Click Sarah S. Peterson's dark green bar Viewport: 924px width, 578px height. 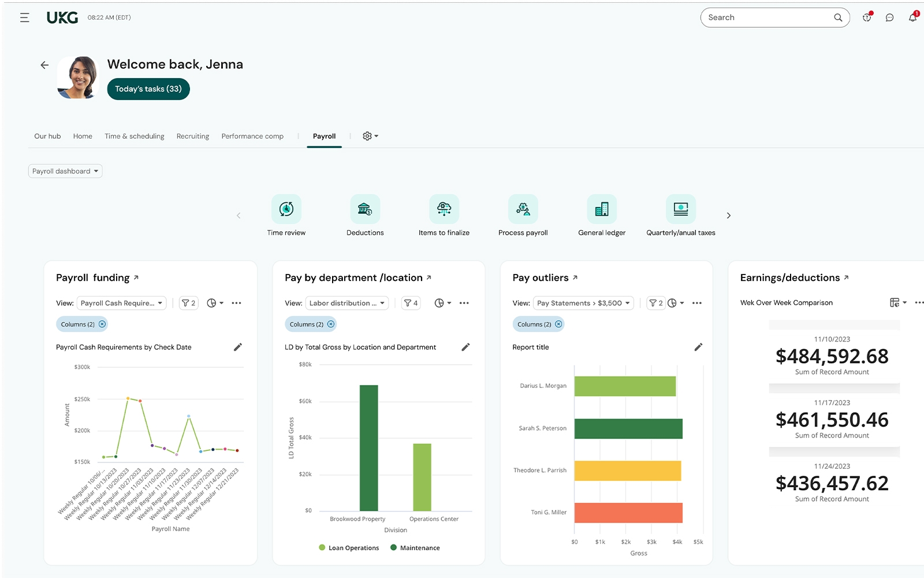point(628,429)
